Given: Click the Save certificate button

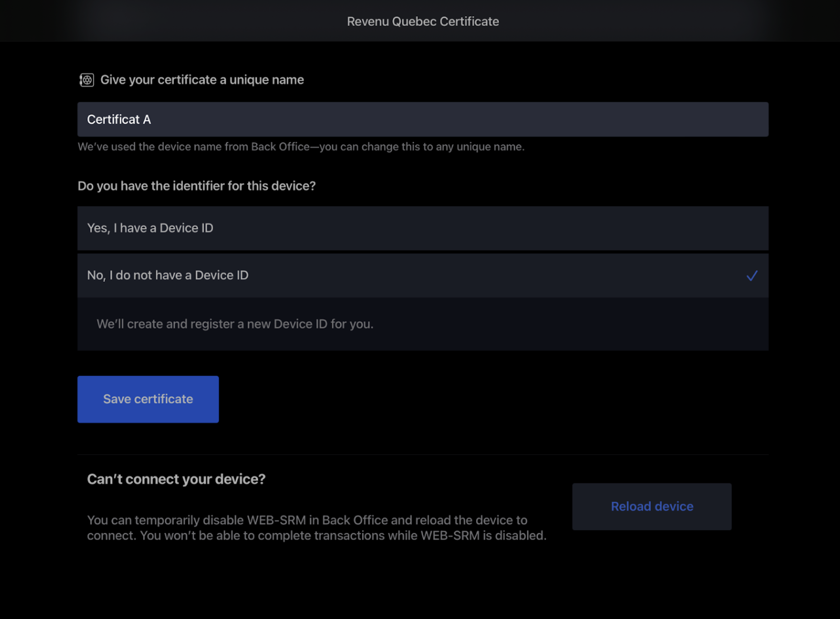Looking at the screenshot, I should pos(148,399).
